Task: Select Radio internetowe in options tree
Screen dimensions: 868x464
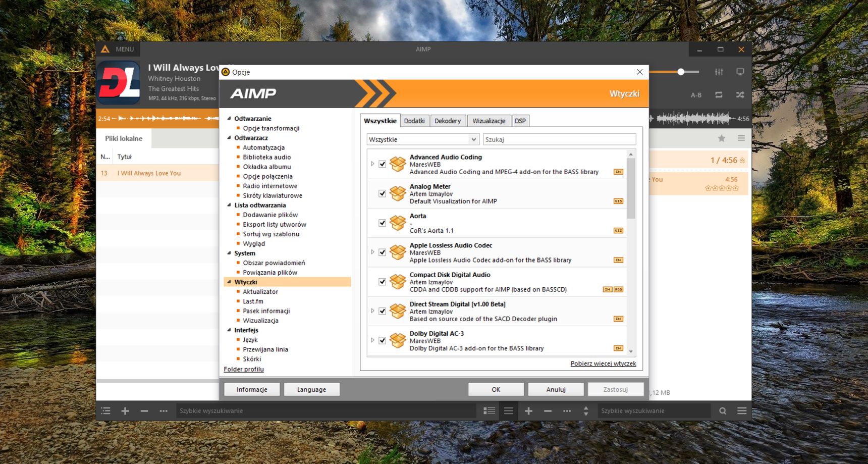Action: pyautogui.click(x=270, y=186)
